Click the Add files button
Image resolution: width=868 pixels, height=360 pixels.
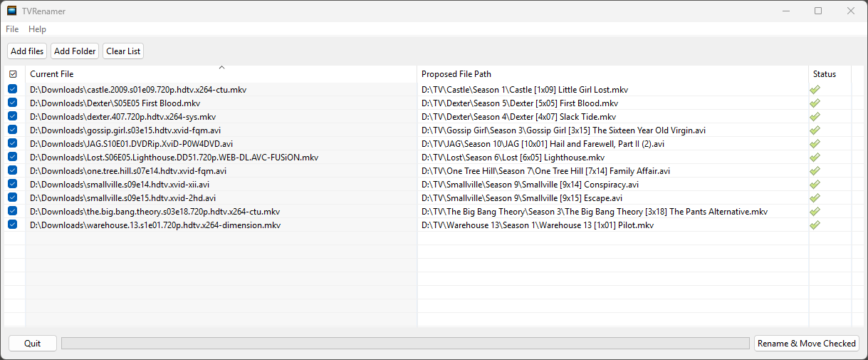point(28,51)
